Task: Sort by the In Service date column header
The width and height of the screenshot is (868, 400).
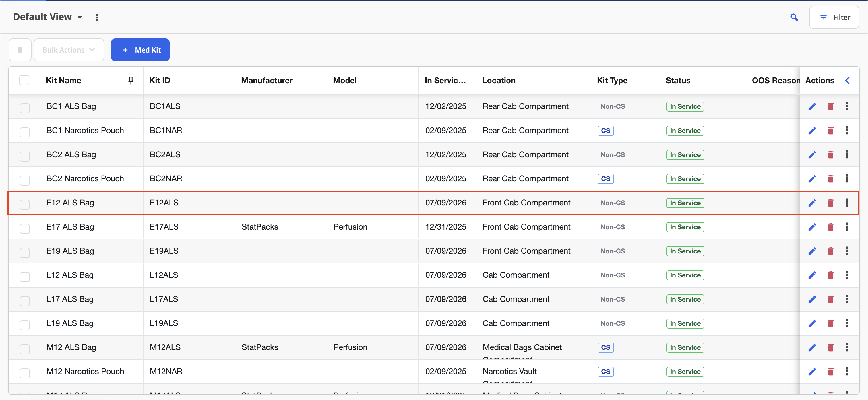Action: pyautogui.click(x=447, y=80)
